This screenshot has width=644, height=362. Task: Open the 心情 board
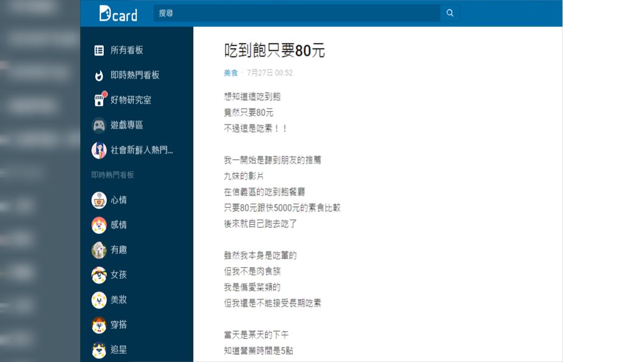point(118,200)
